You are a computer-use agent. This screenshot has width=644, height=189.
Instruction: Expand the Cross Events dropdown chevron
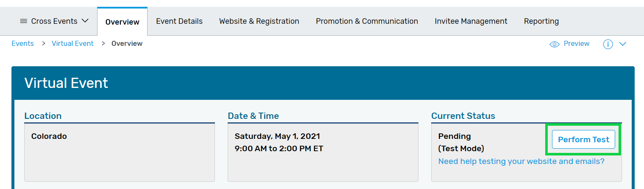pos(85,21)
